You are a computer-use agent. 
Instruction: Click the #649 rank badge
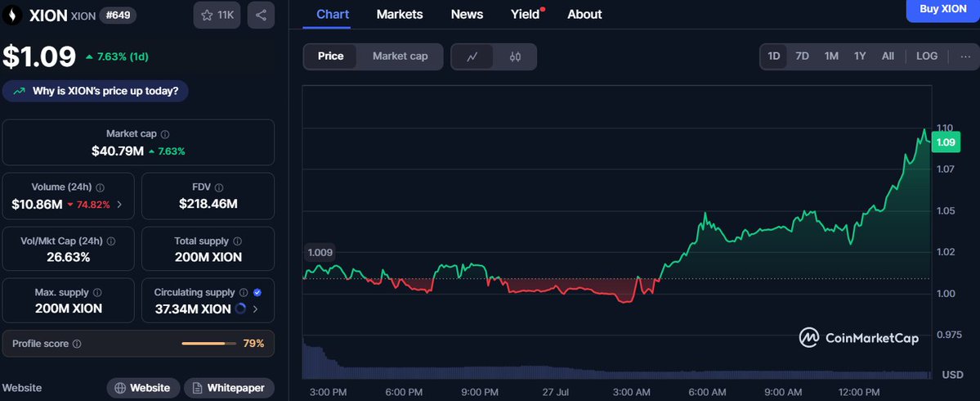coord(119,16)
